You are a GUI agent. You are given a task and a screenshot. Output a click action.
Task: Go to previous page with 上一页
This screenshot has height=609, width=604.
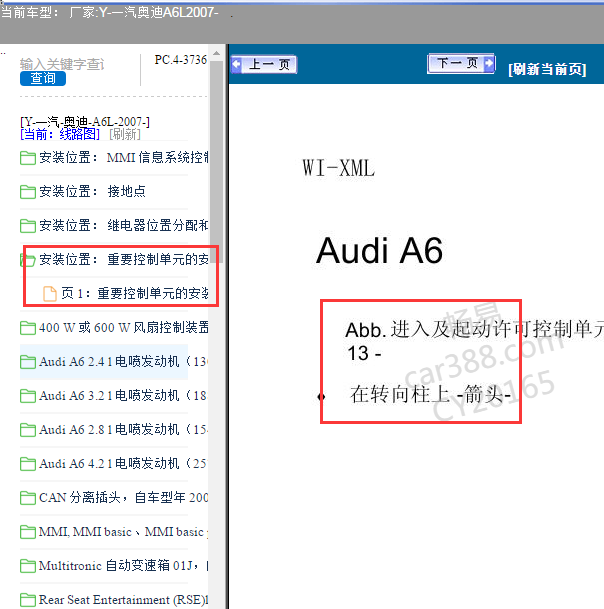264,64
